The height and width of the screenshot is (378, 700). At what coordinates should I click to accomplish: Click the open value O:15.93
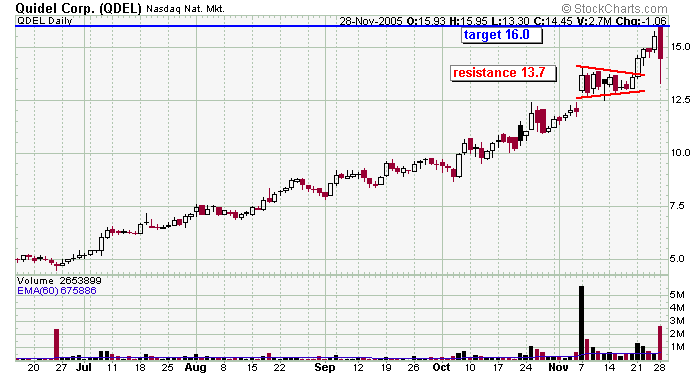[x=427, y=21]
